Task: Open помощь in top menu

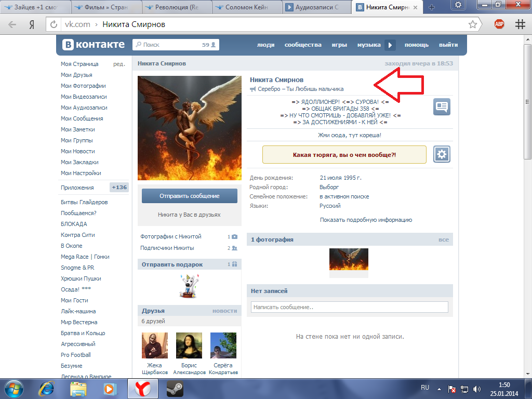Action: (417, 45)
